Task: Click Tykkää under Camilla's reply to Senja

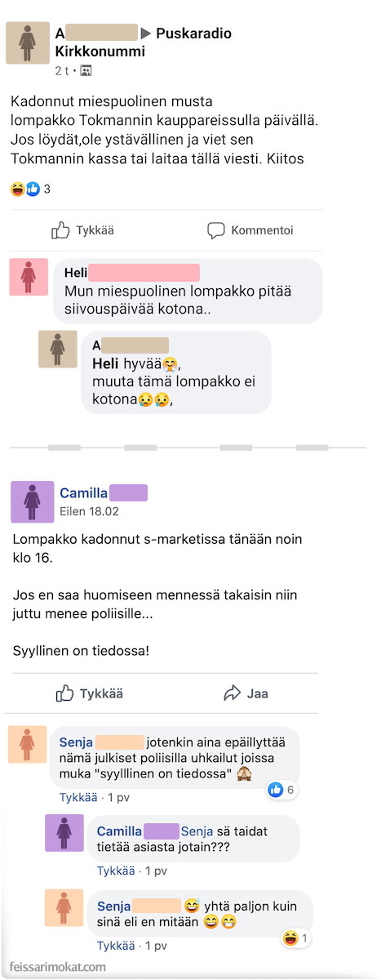Action: pos(116,871)
